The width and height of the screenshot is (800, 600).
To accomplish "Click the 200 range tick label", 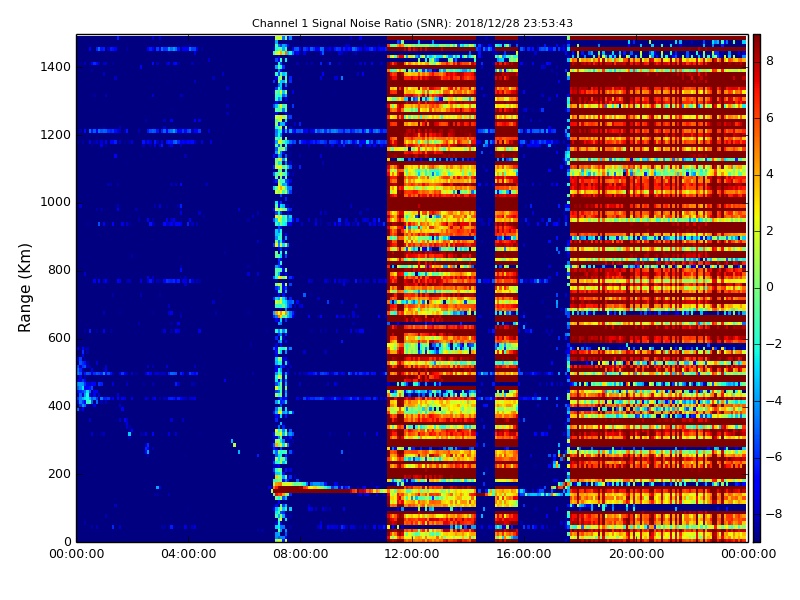I will click(x=59, y=473).
